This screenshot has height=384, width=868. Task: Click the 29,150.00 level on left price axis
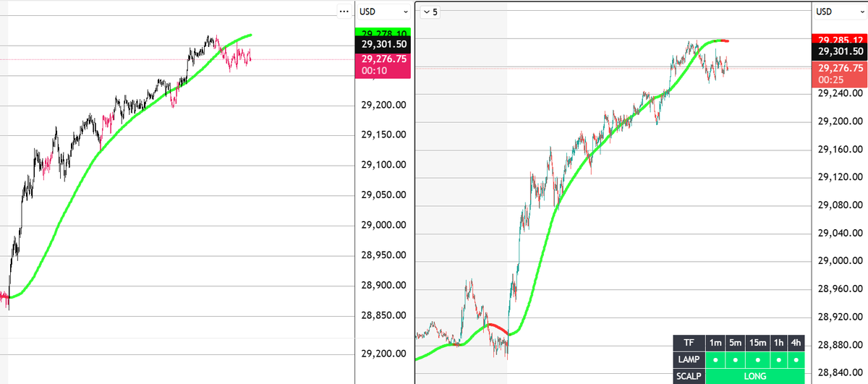[383, 135]
